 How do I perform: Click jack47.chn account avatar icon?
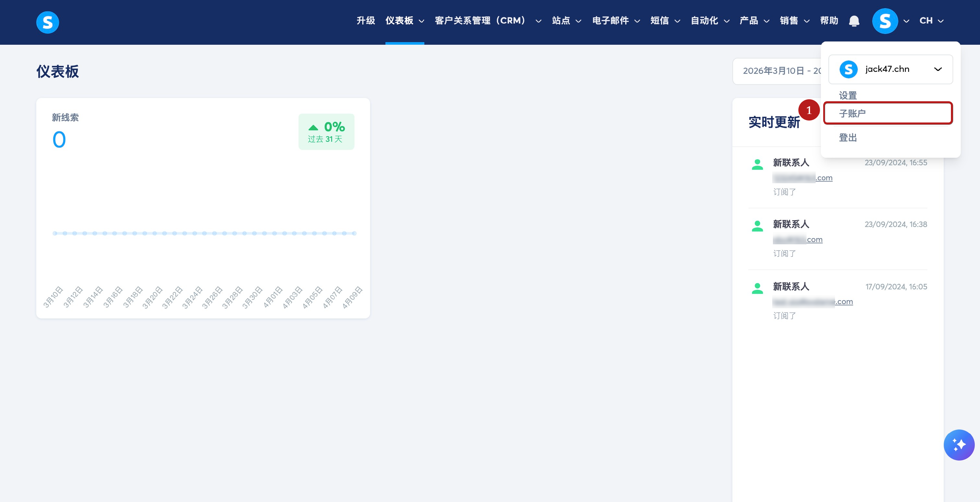(x=848, y=69)
